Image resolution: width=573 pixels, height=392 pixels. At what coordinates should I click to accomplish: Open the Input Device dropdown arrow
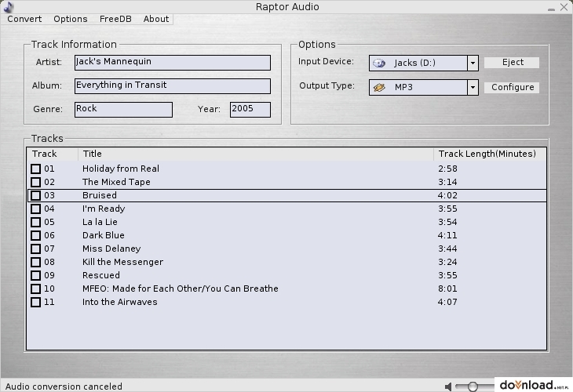click(x=473, y=64)
